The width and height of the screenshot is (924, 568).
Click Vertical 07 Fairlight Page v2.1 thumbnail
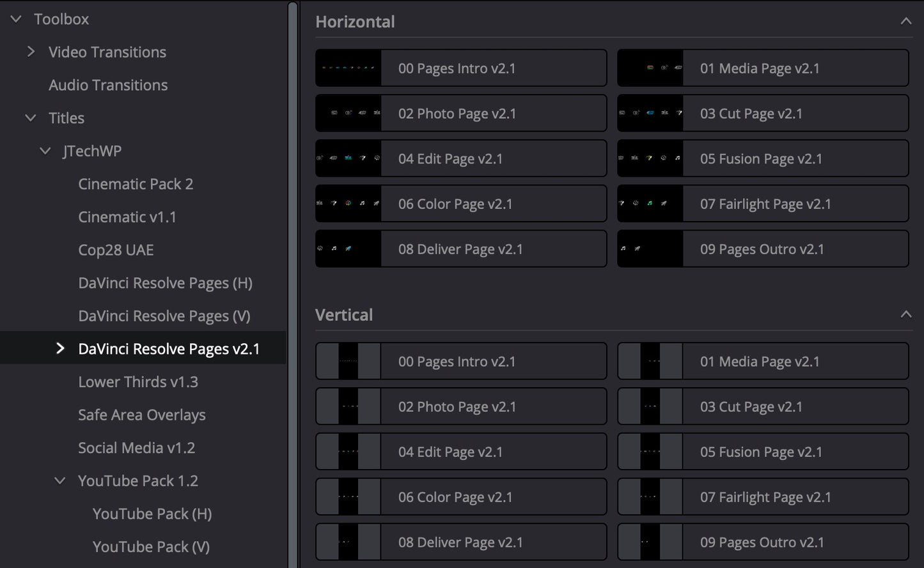650,497
